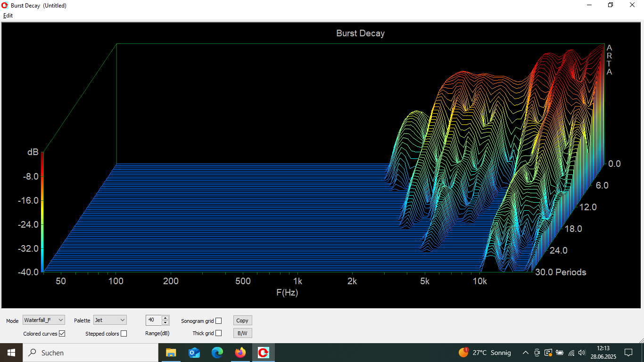Click the Meet Now camera tray icon

(537, 353)
